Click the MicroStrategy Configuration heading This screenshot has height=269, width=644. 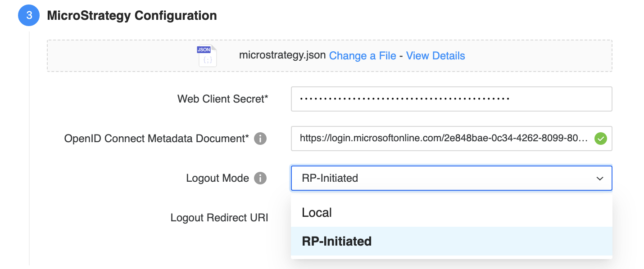(x=132, y=16)
